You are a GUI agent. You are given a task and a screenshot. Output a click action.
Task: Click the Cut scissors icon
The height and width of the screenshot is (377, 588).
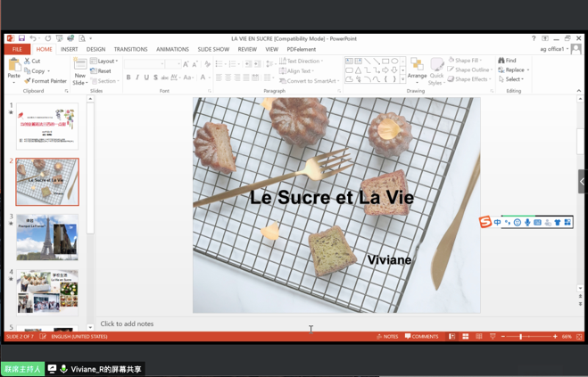(28, 61)
